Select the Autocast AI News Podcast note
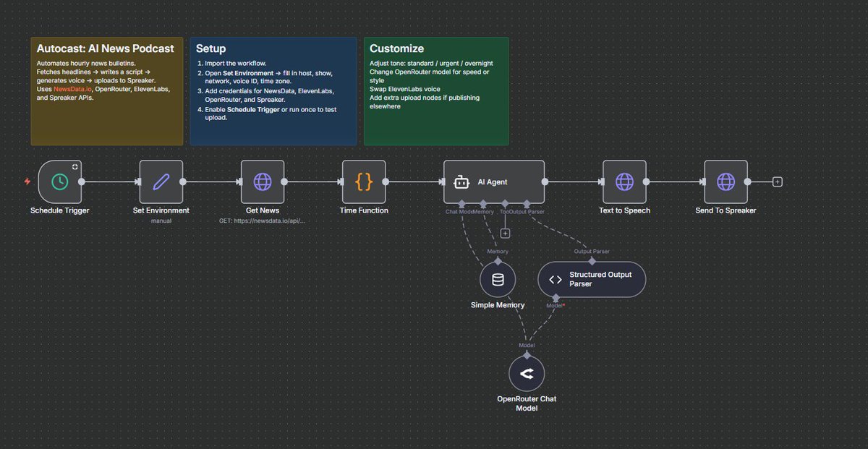The height and width of the screenshot is (449, 868). tap(107, 91)
